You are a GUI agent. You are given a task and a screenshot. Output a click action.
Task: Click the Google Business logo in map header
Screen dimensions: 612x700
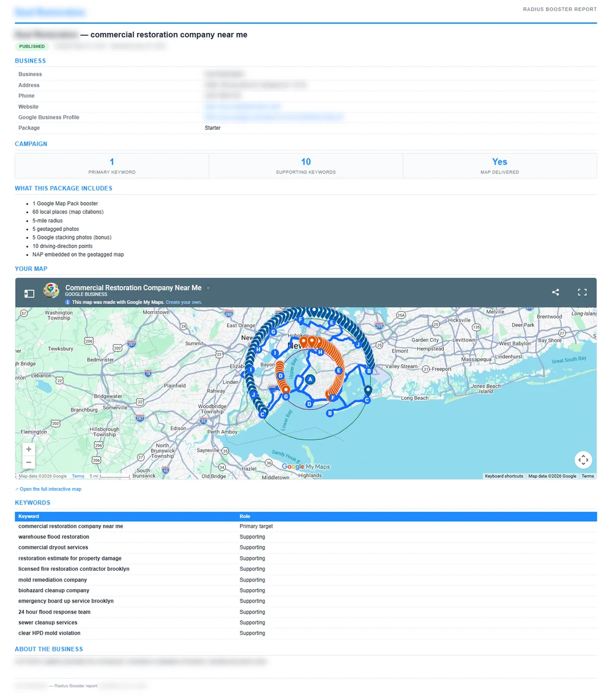tap(51, 291)
